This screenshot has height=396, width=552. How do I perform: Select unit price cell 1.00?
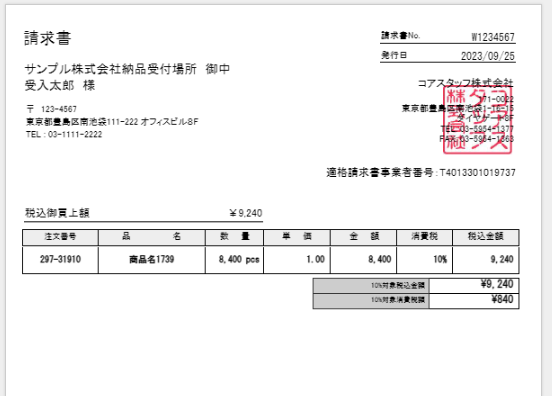click(x=297, y=259)
